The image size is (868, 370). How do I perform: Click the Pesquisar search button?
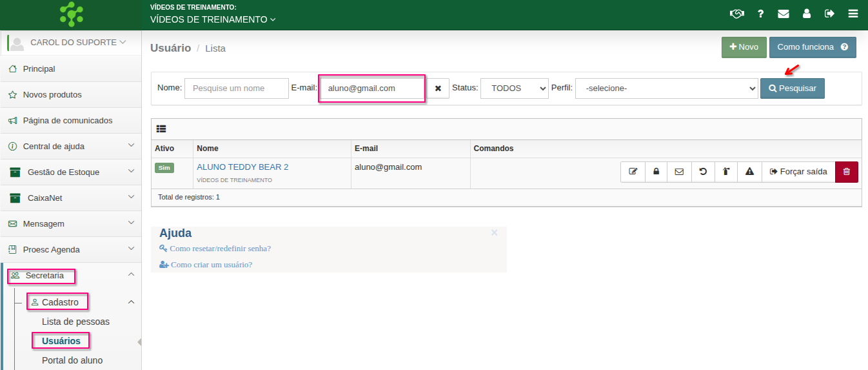[792, 88]
